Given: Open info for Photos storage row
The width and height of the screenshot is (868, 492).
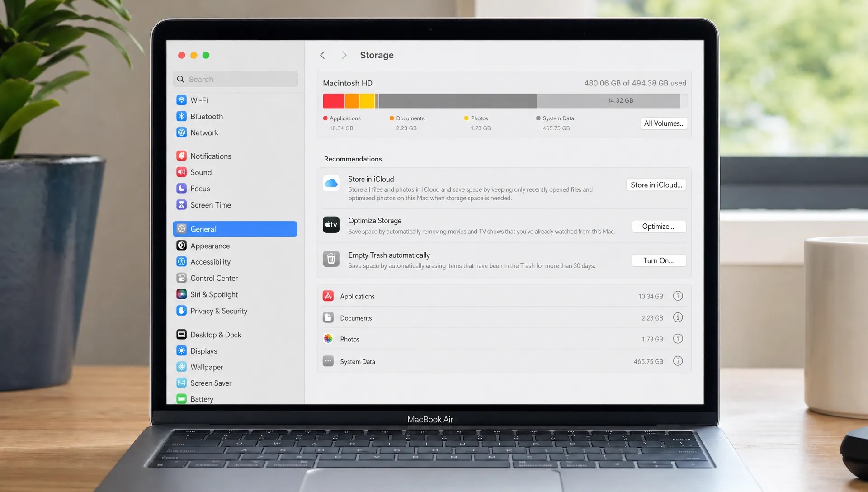Looking at the screenshot, I should click(x=678, y=339).
